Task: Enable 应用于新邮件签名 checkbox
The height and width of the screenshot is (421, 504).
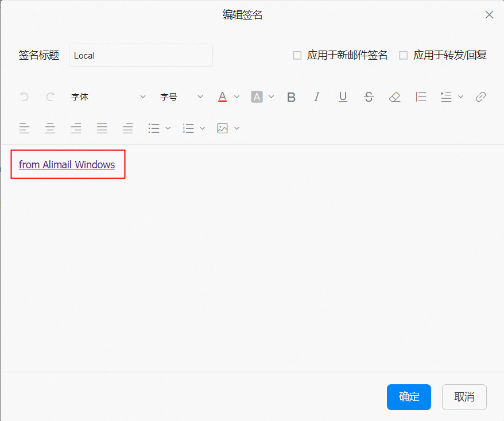Action: click(297, 56)
